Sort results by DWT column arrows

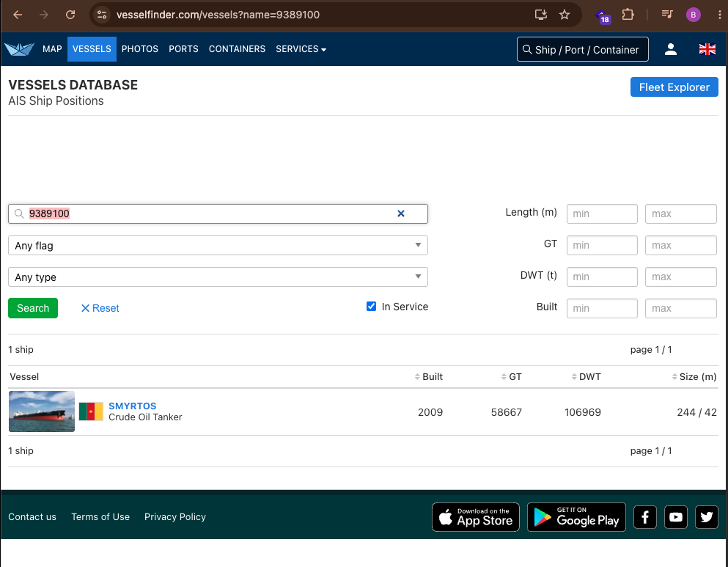574,376
